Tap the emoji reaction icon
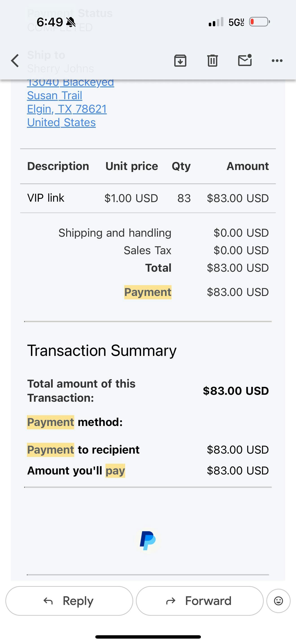The width and height of the screenshot is (296, 644). (278, 601)
